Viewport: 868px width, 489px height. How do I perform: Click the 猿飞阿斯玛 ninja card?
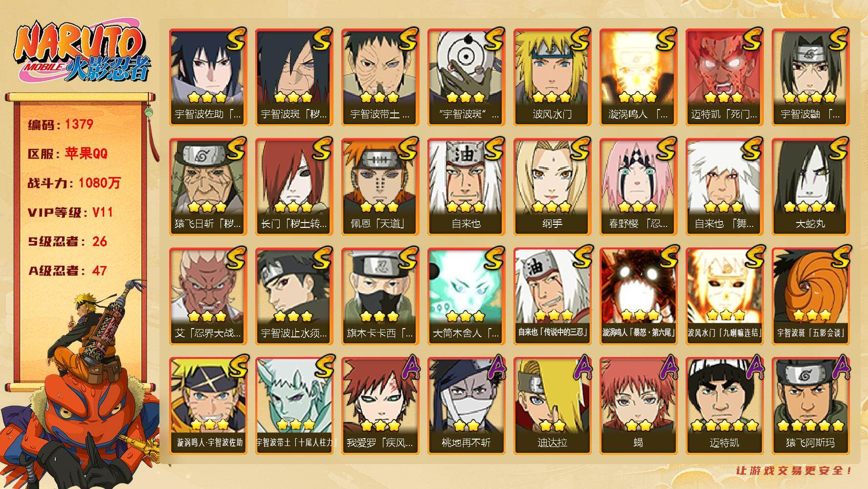coord(810,406)
